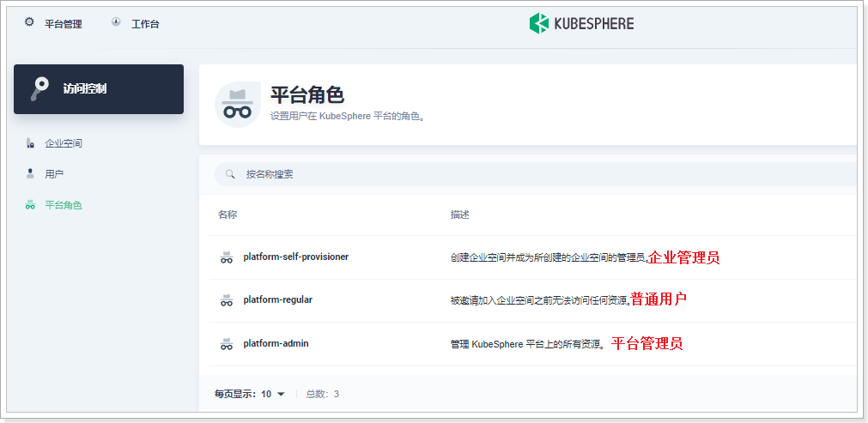The image size is (868, 423).
Task: Select 平台角色 in sidebar
Action: (64, 205)
